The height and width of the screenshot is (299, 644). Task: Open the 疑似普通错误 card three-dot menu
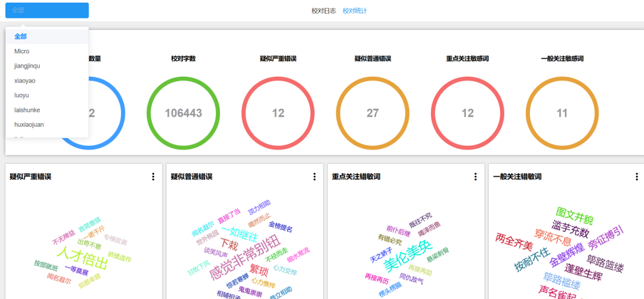(314, 177)
